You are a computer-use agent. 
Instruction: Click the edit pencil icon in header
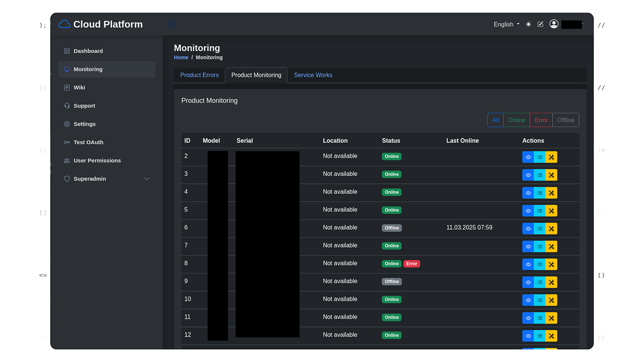click(x=540, y=24)
